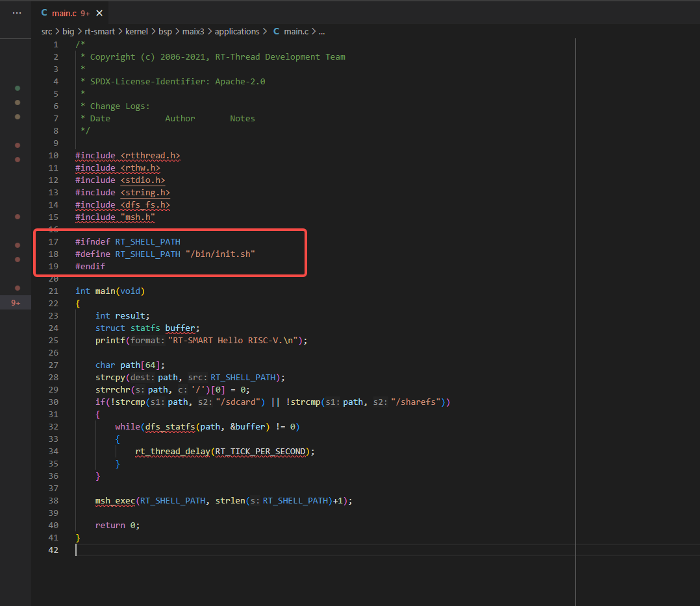Close the main.c editor tab

(x=99, y=14)
